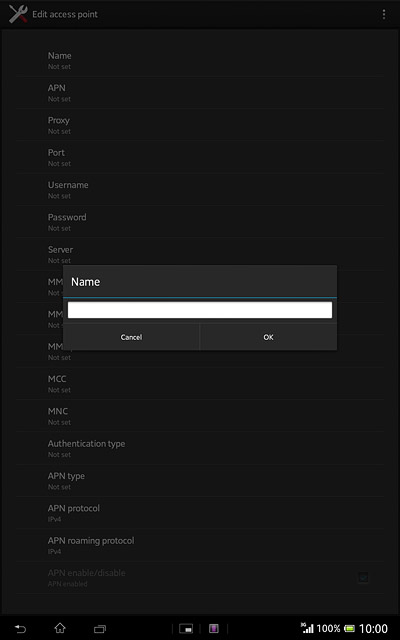Open the MNC setting row
Image resolution: width=400 pixels, height=640 pixels.
coord(200,416)
